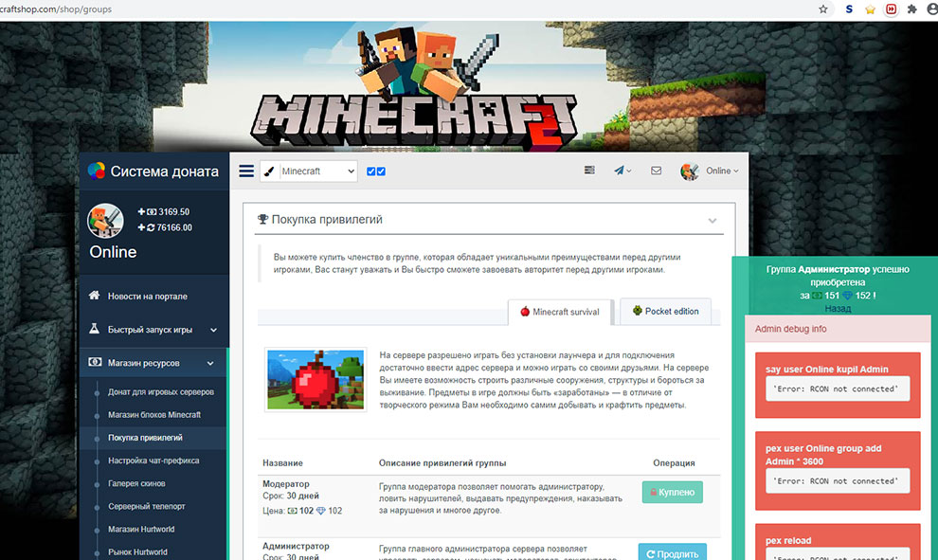This screenshot has width=938, height=560.
Task: Open the envelope messages icon
Action: tap(656, 172)
